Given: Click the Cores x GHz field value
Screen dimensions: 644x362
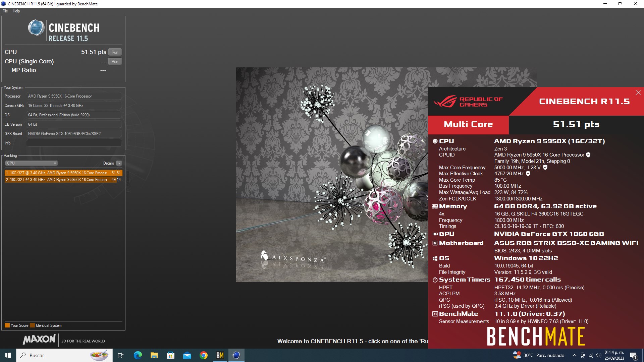Looking at the screenshot, I should point(74,106).
